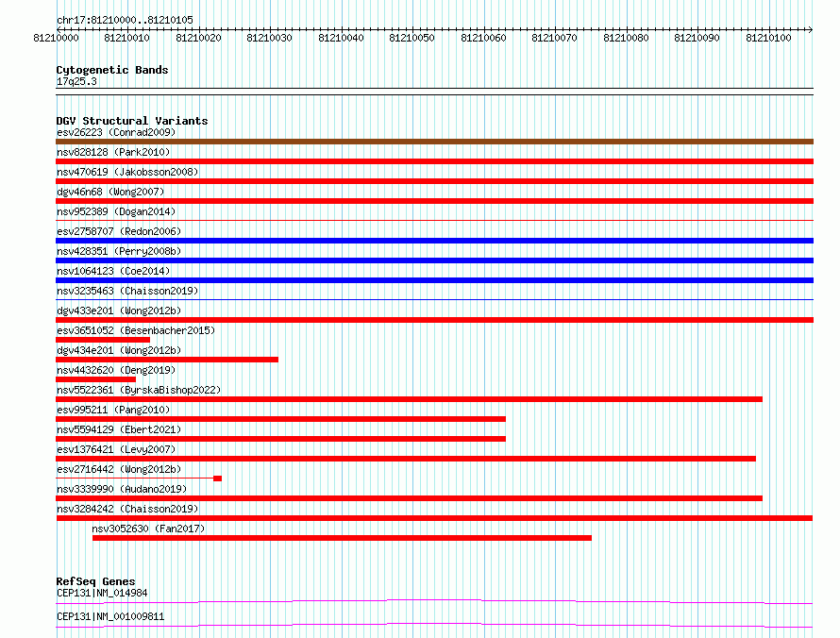840x638 pixels.
Task: Open the CEP131|NM_014984 gene label
Action: (x=102, y=593)
